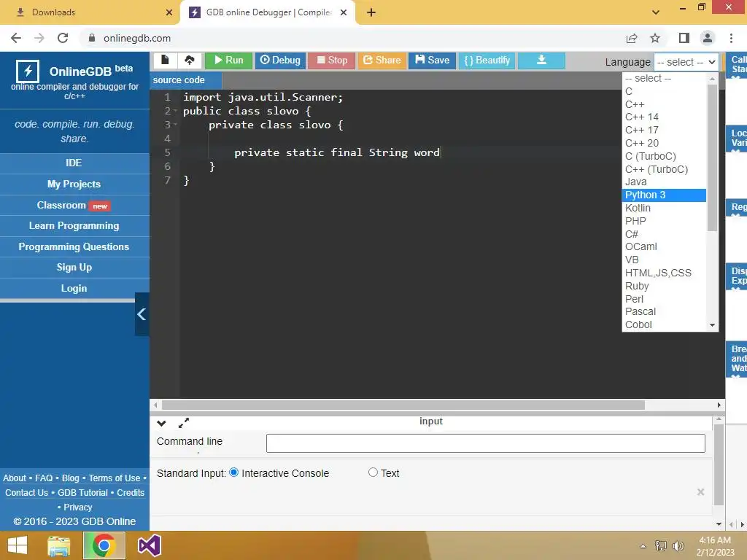
Task: Beautify the code formatting
Action: pos(487,61)
